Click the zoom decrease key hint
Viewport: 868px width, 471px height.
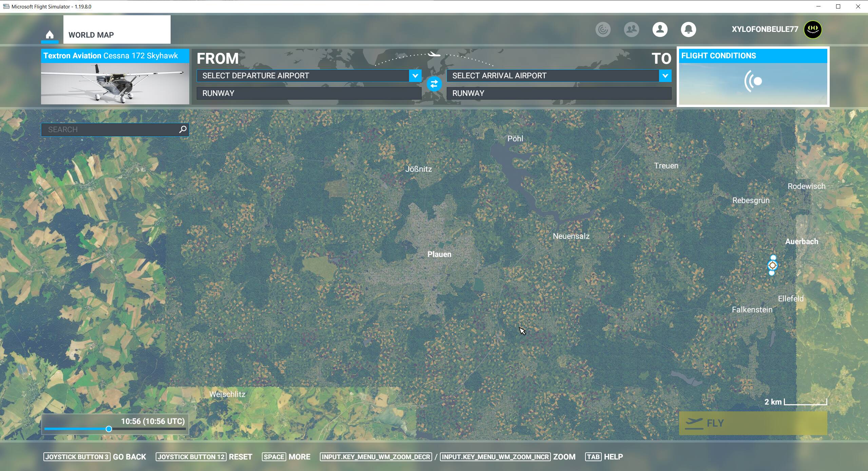[x=376, y=457]
